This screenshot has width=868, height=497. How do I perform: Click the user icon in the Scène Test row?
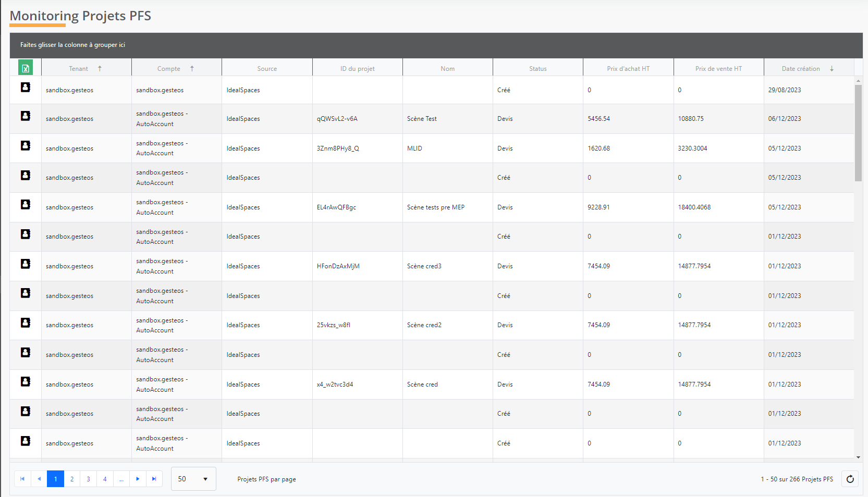(x=26, y=116)
